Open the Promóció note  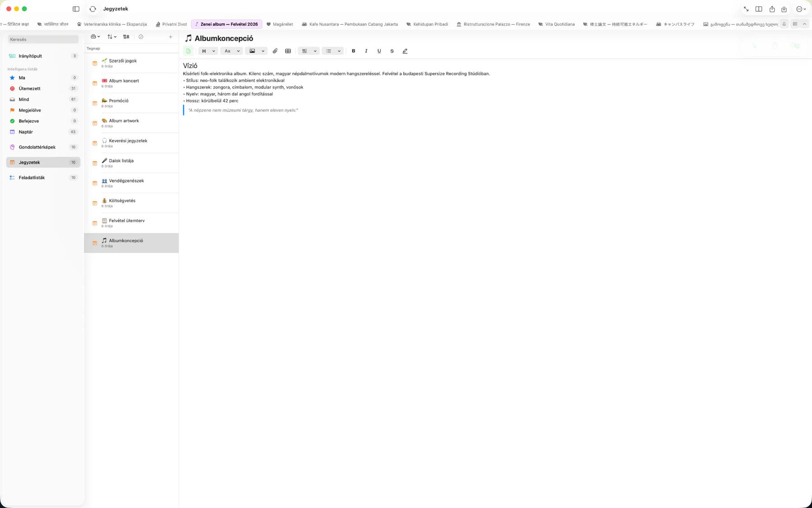point(131,103)
